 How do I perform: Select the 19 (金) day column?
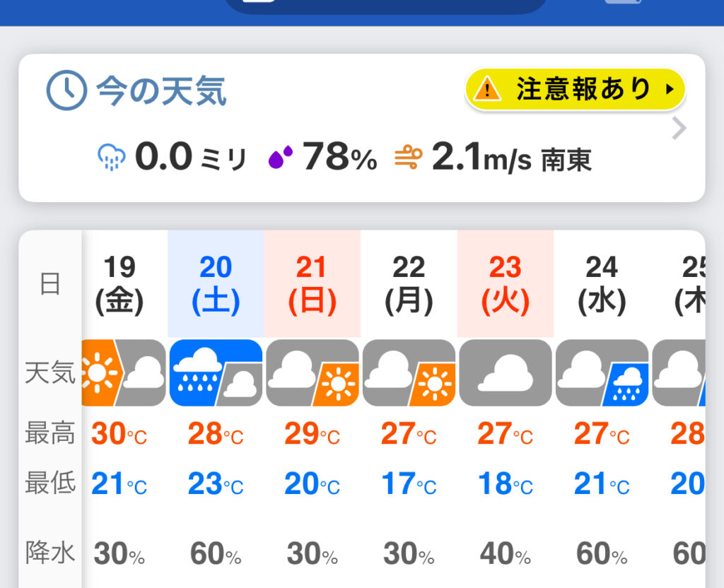point(119,284)
